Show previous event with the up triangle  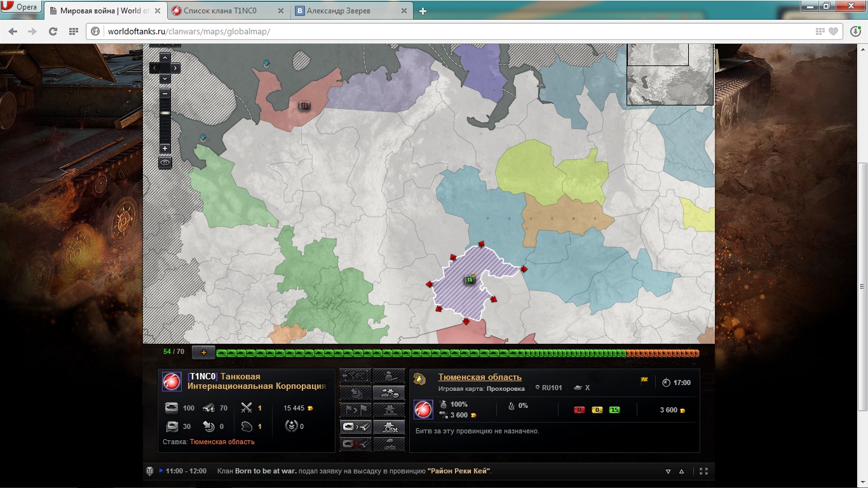coord(682,471)
